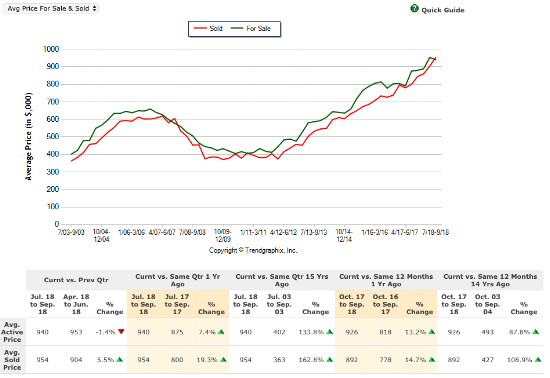This screenshot has height=378, width=550.
Task: Click the 14.7% change value
Action: click(x=415, y=360)
